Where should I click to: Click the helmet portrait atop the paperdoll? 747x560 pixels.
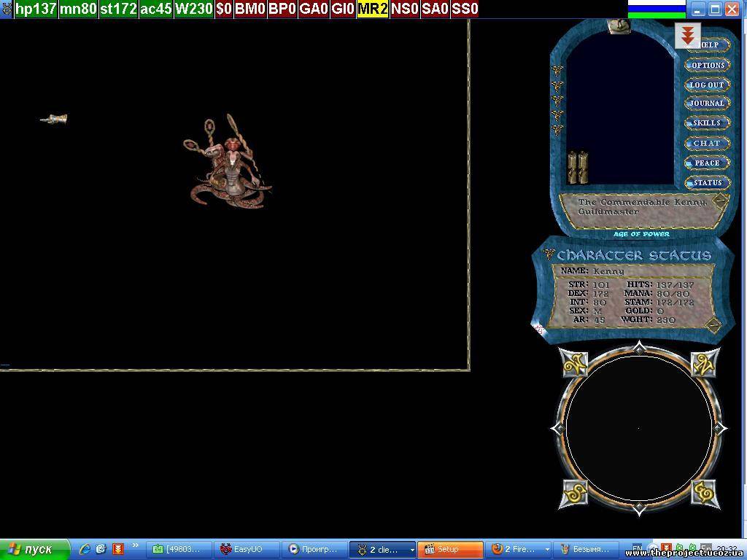coord(619,26)
